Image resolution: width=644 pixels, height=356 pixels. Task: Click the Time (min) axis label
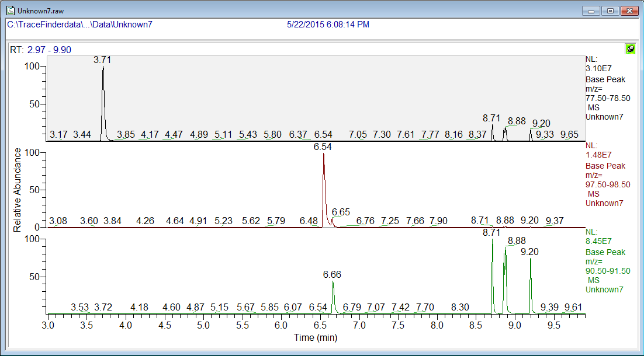(316, 337)
